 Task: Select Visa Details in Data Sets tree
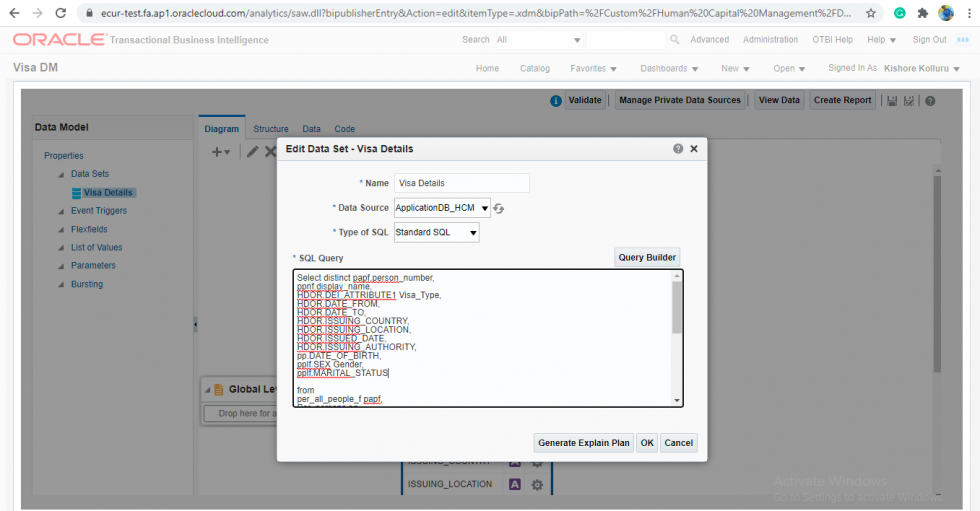[x=108, y=192]
